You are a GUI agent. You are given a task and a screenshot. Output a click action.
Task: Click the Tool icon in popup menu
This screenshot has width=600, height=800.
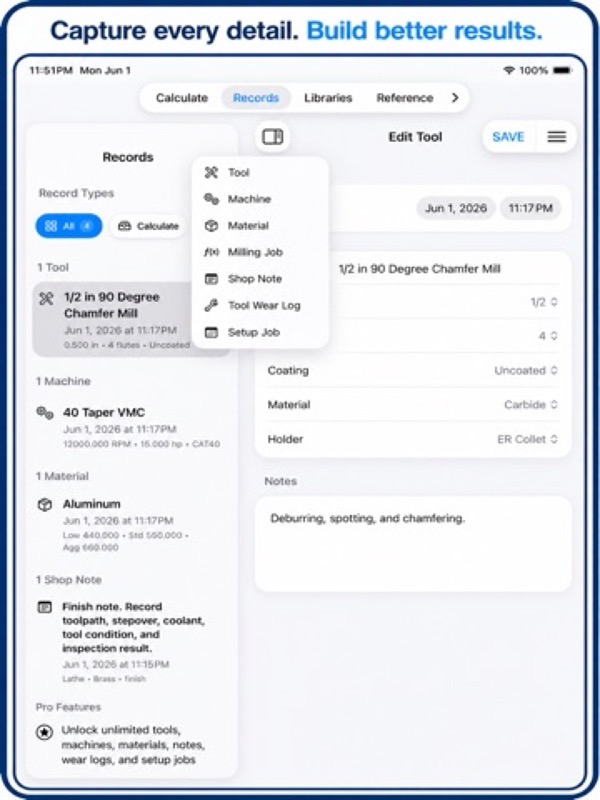211,172
